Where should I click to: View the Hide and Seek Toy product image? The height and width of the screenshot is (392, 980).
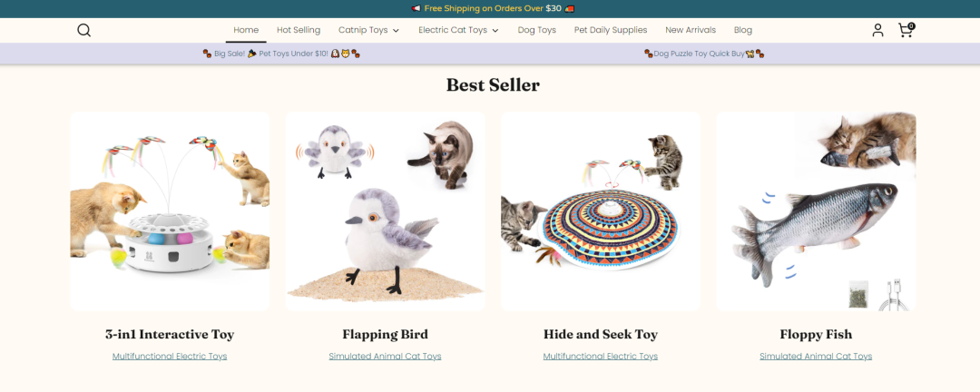(600, 211)
